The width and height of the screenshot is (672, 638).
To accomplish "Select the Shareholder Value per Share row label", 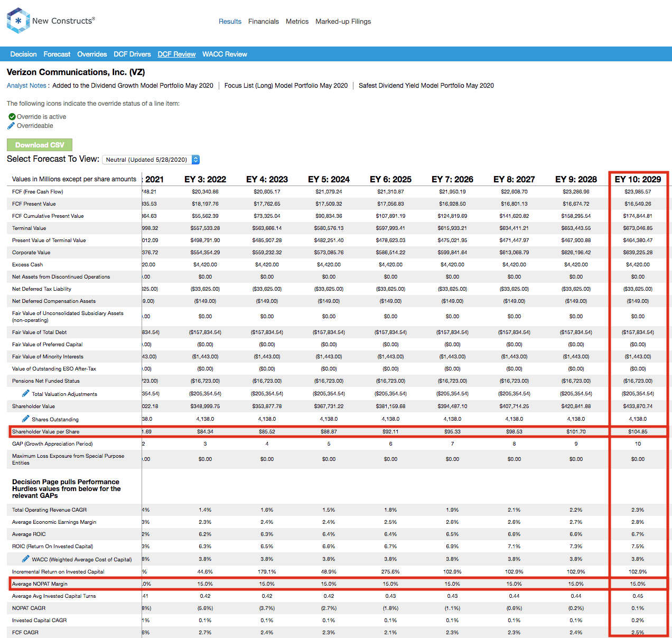I will [46, 432].
